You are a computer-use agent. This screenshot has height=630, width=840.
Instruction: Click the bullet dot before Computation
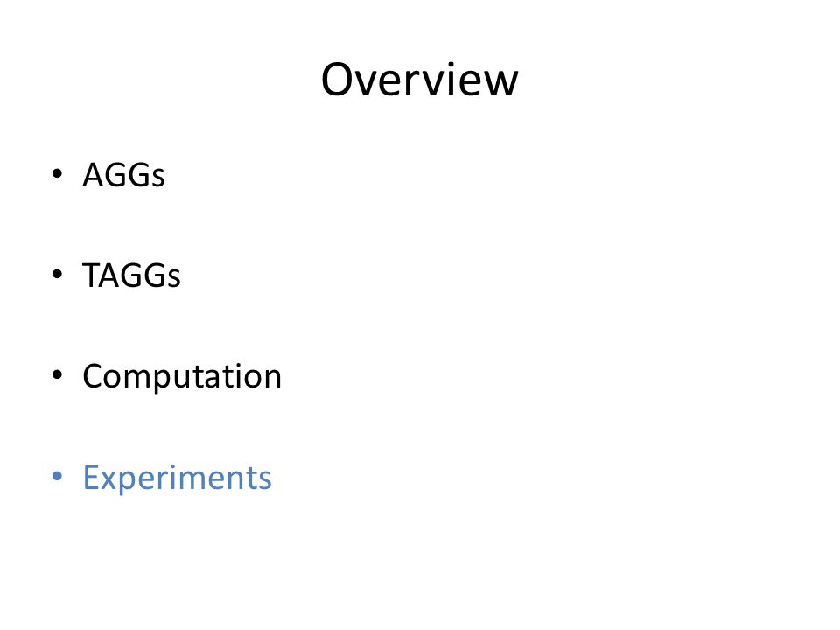pos(58,375)
